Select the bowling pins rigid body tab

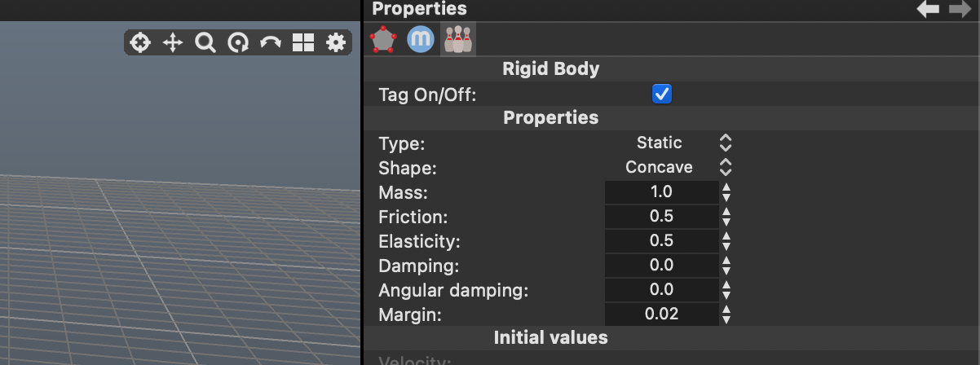[458, 39]
